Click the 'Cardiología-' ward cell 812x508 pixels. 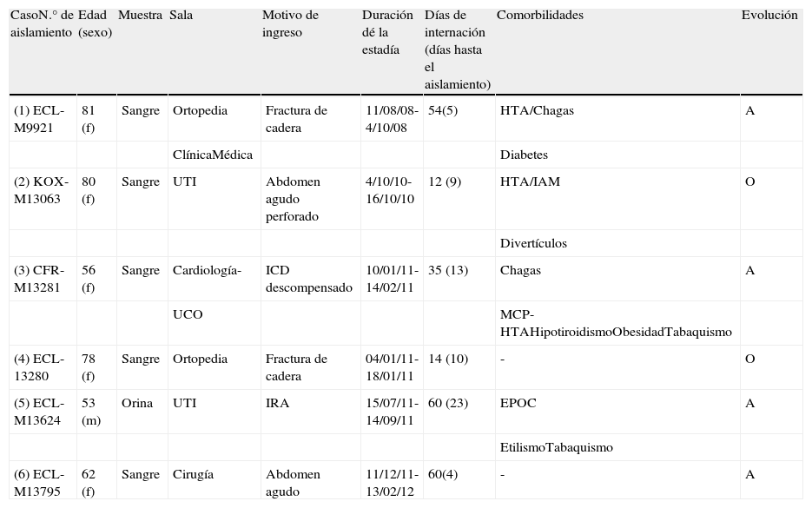tap(207, 270)
